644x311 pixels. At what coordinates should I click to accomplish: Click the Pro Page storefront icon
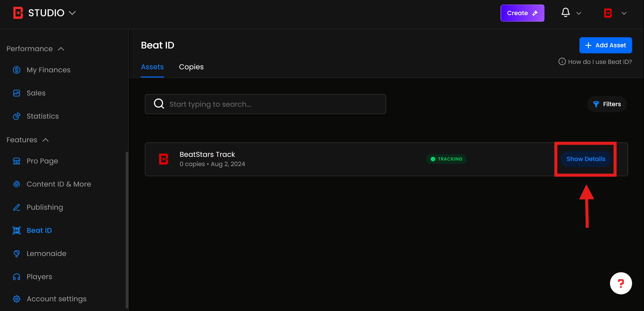(x=16, y=161)
